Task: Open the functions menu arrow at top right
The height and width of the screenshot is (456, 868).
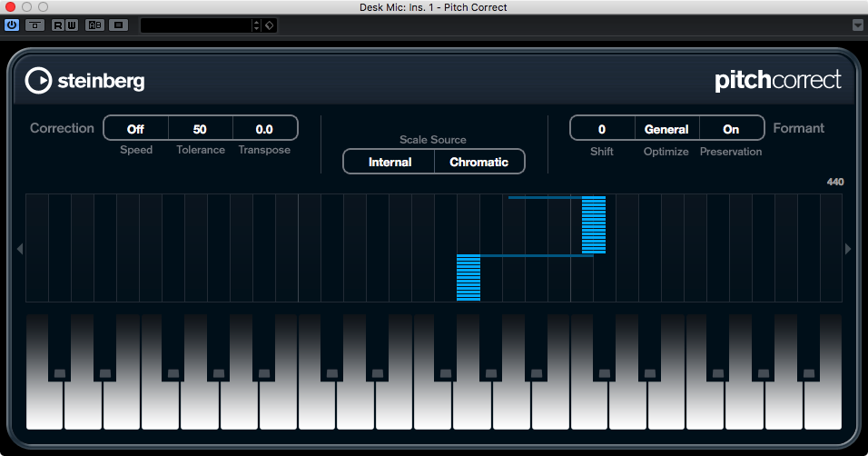Action: click(857, 25)
